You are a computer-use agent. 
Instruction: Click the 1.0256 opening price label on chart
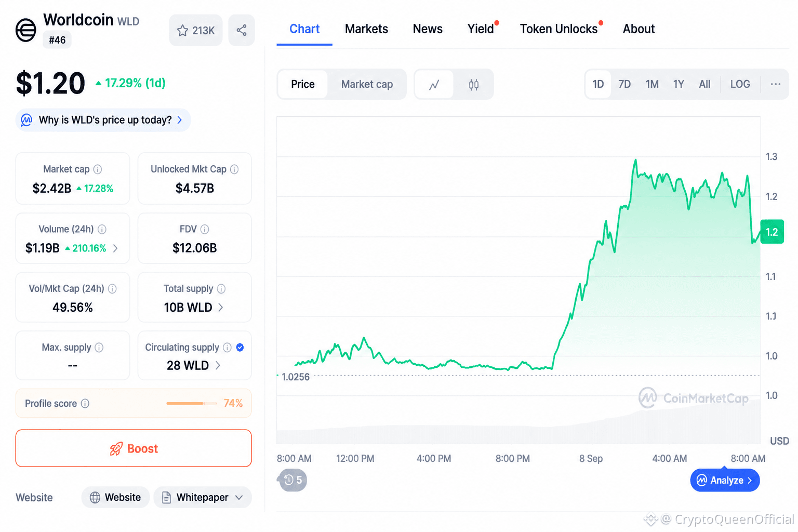pyautogui.click(x=296, y=377)
